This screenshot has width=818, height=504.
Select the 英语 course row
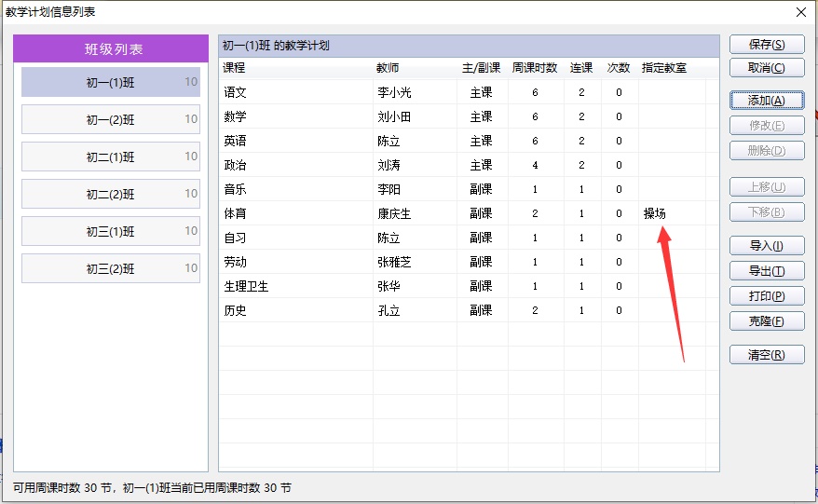(469, 141)
